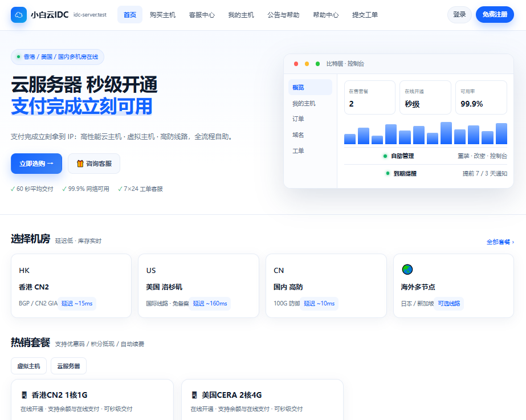Click the 热销套餐 section heading
The width and height of the screenshot is (526, 420).
31,342
